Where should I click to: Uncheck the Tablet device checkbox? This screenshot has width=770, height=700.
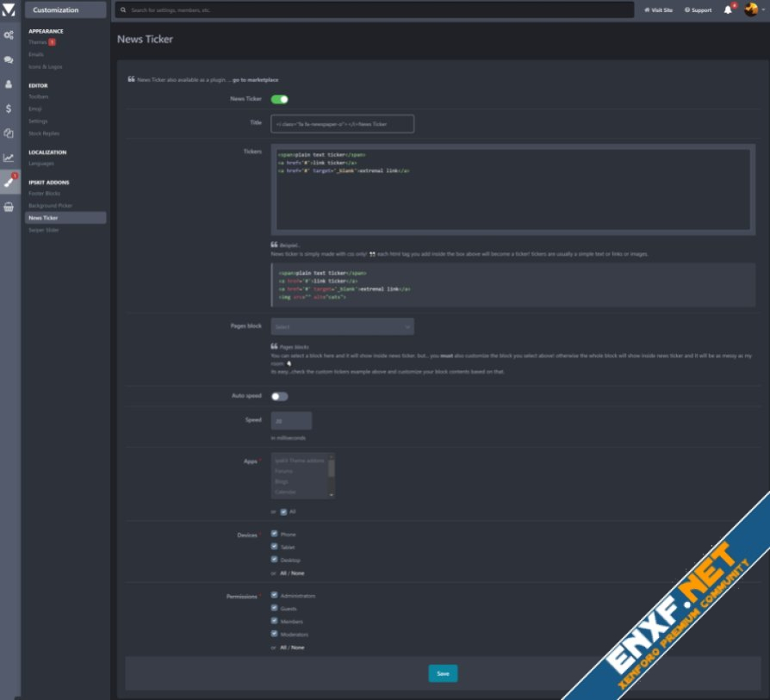[275, 547]
